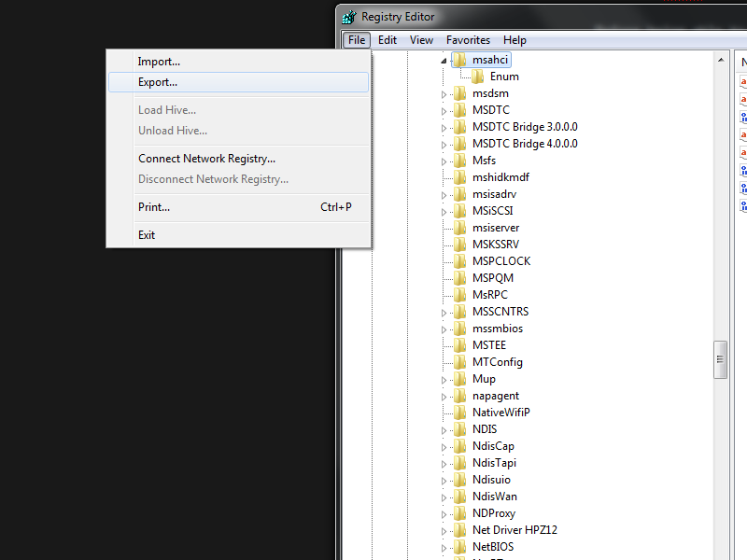Expand the NdisWan tree node

(x=444, y=497)
